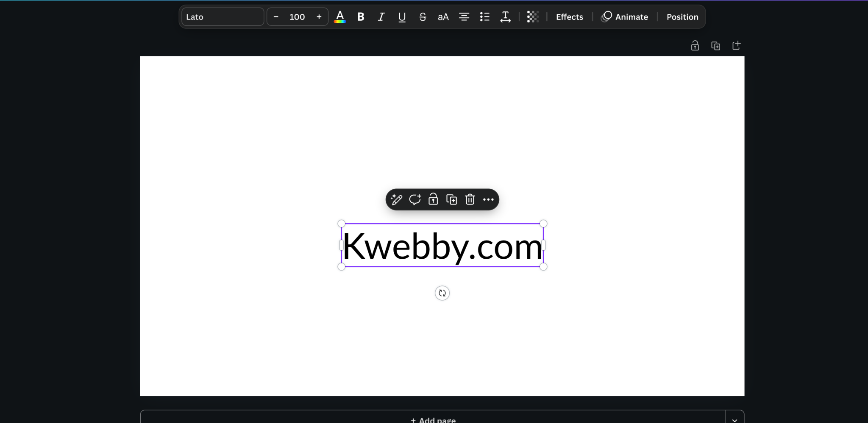This screenshot has width=868, height=423.
Task: Apply italic styling to the text
Action: [x=380, y=17]
